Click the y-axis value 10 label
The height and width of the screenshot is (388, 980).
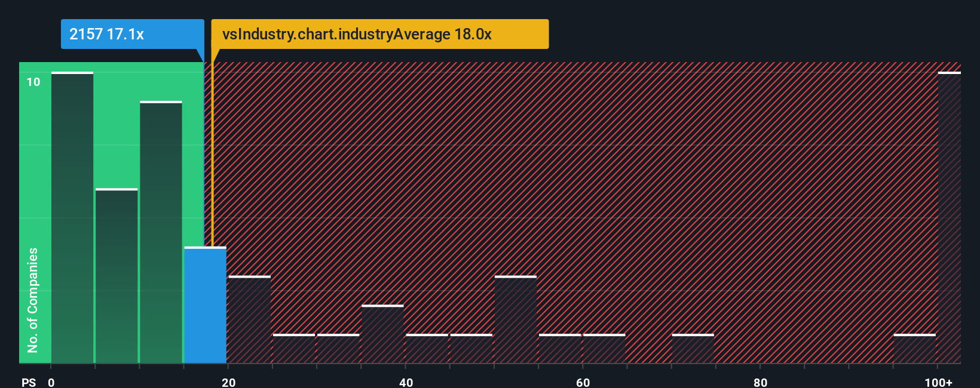[x=33, y=82]
